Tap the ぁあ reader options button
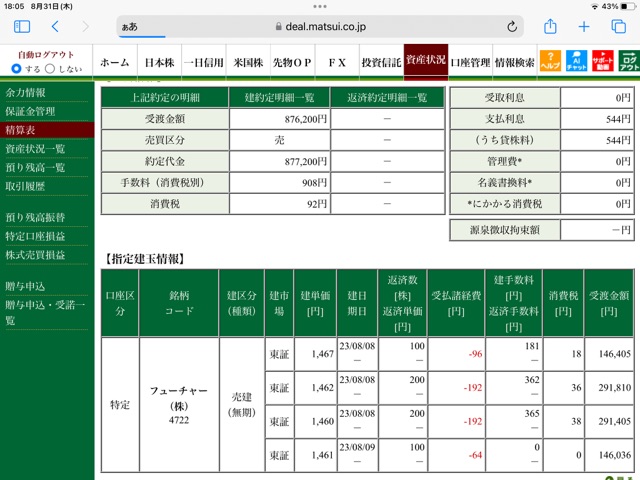 [130, 27]
